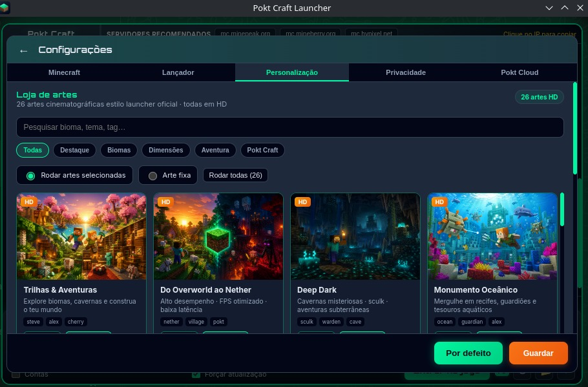Click the alex tag on Trilhas & Aventuras

54,322
